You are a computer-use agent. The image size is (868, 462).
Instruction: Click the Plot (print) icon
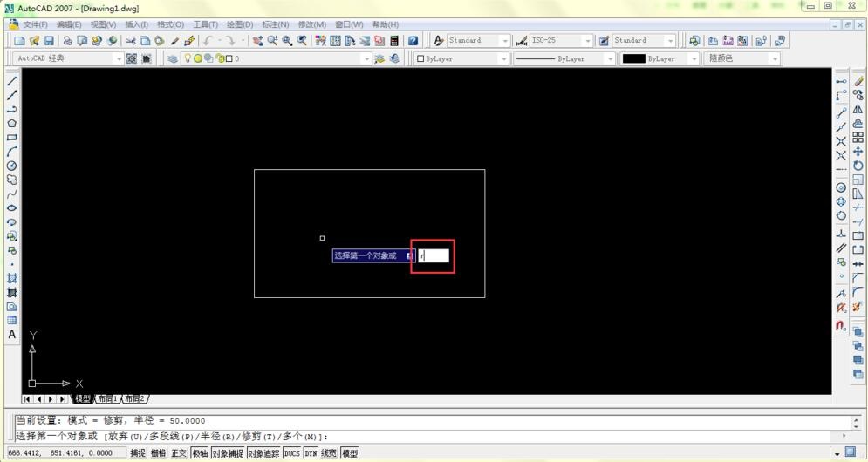coord(67,40)
